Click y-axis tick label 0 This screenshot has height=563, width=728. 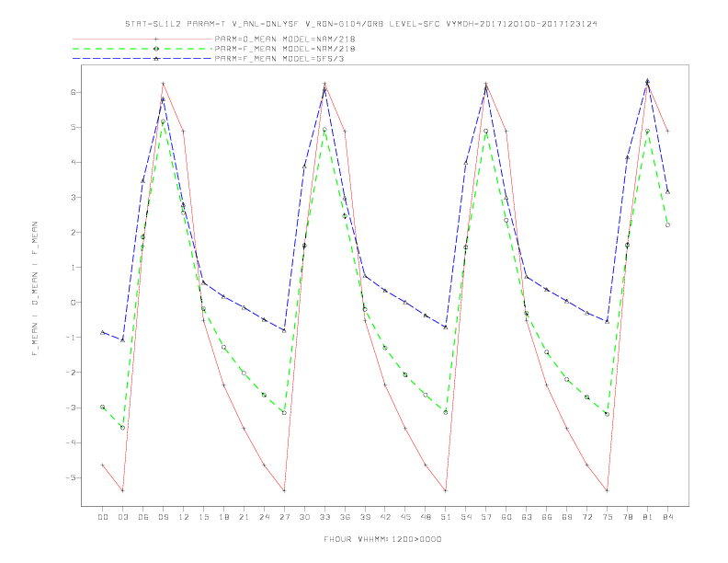[x=73, y=303]
